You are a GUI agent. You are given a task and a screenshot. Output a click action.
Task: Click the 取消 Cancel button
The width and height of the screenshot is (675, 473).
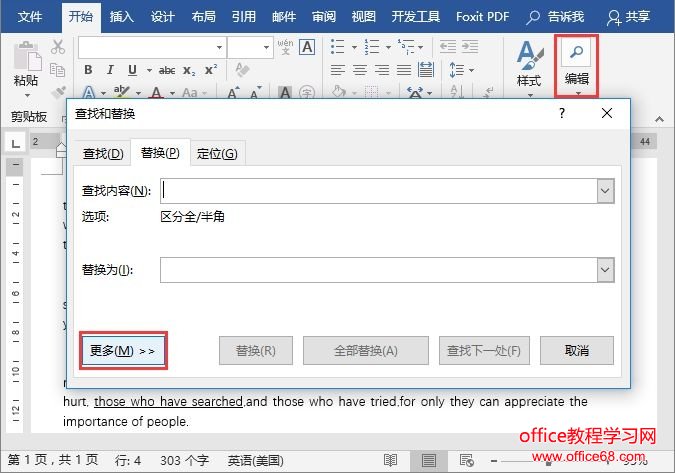(x=577, y=350)
